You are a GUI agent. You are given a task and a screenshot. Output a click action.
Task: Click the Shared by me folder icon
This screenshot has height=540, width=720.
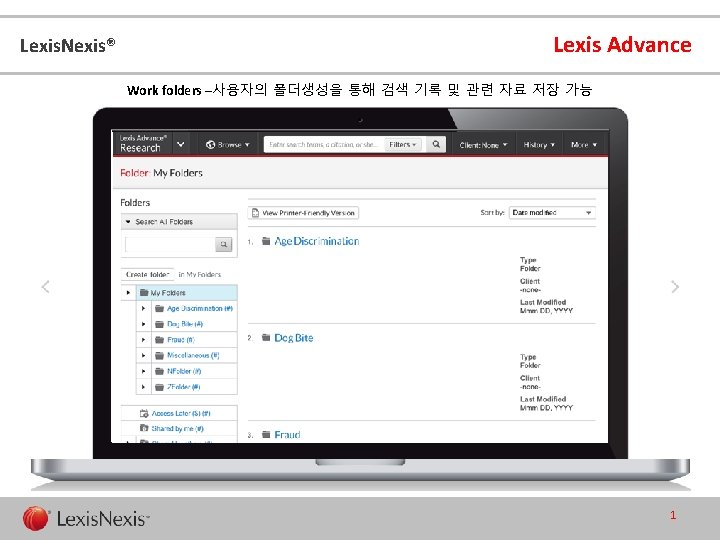144,428
